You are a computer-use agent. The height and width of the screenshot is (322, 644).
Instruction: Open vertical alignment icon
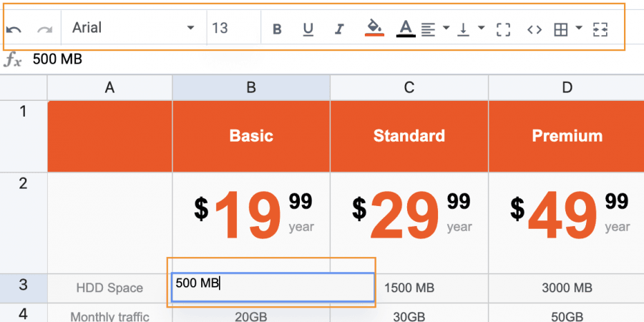pos(464,29)
